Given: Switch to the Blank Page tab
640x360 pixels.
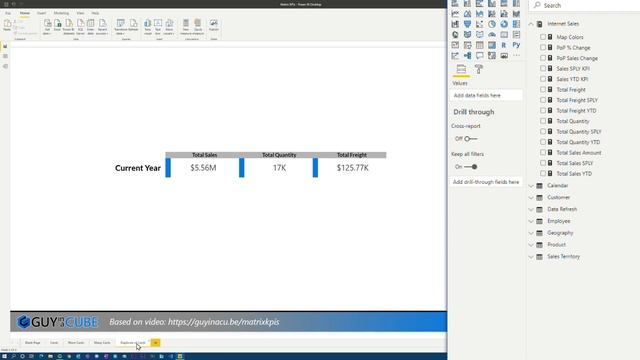Looking at the screenshot, I should (x=33, y=343).
